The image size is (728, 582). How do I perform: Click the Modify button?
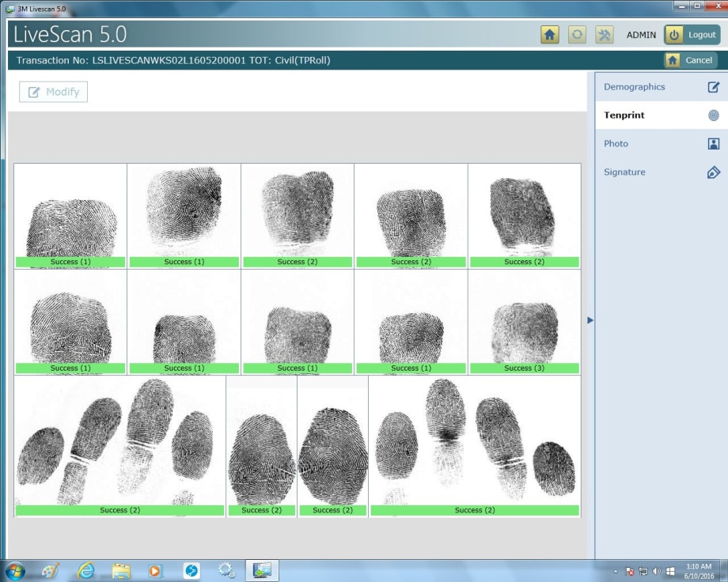click(53, 92)
